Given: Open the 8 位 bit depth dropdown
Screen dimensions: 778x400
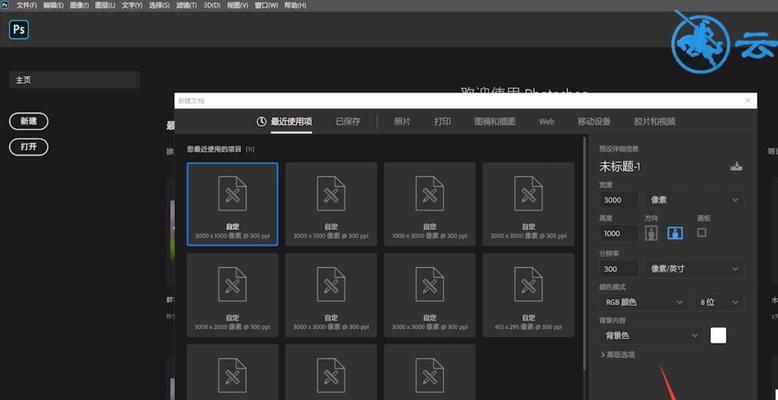Looking at the screenshot, I should pyautogui.click(x=719, y=302).
